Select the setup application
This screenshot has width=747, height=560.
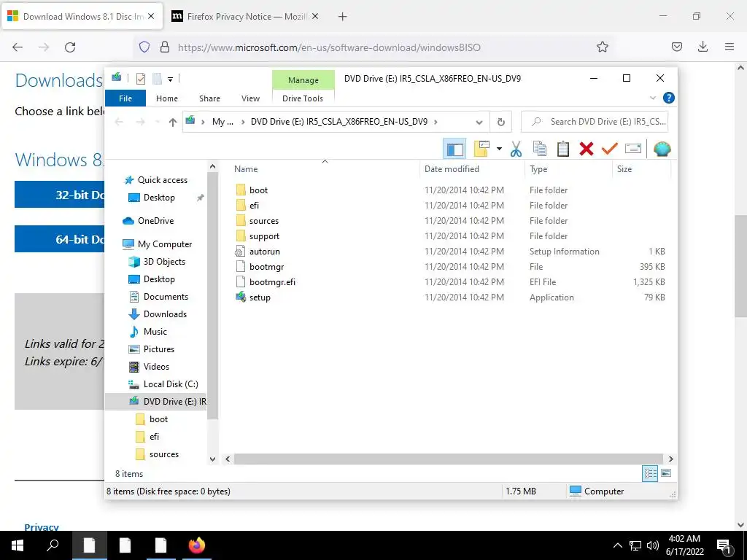tap(260, 297)
